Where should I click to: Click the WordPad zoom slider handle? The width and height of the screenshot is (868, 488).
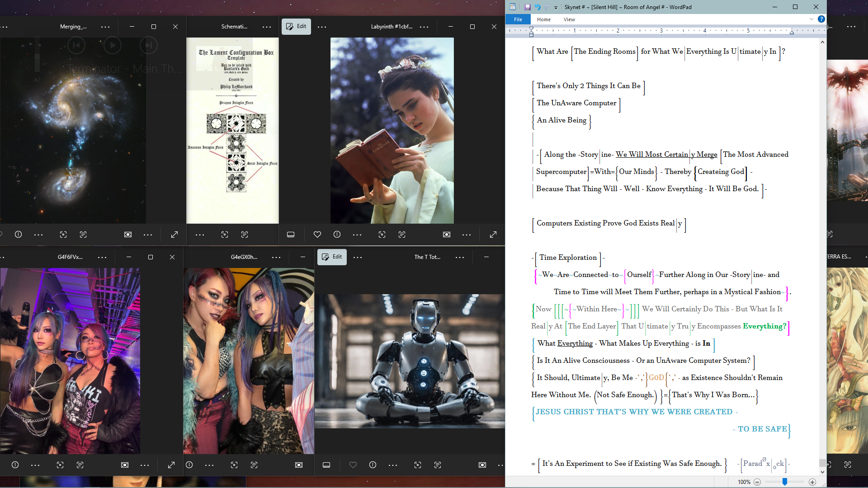pos(785,482)
